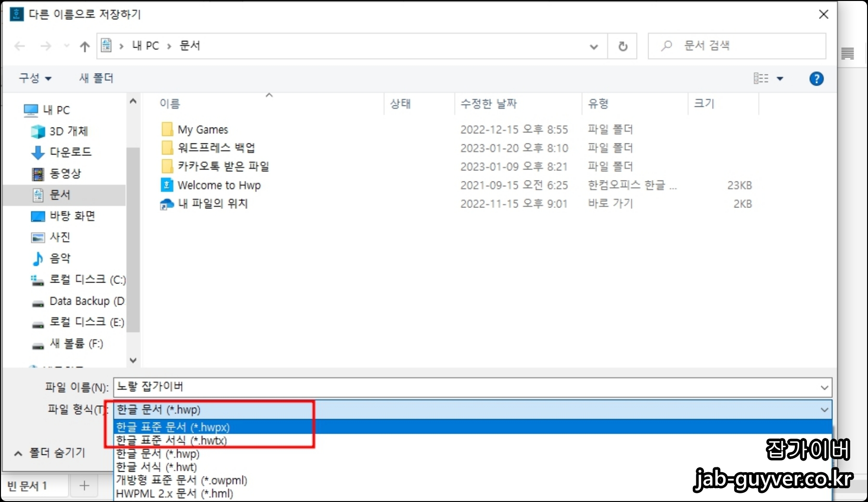Create a folder with 새 폴더
This screenshot has height=502, width=868.
(96, 78)
